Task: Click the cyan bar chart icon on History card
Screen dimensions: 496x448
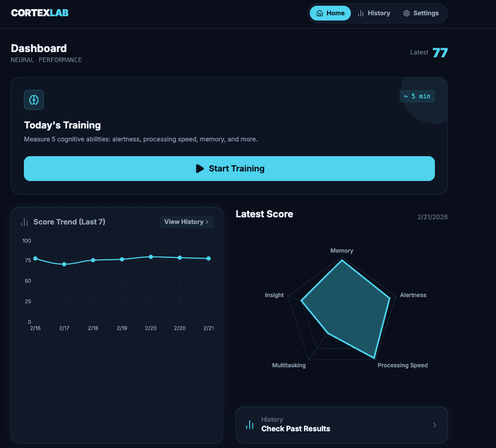Action: click(249, 424)
